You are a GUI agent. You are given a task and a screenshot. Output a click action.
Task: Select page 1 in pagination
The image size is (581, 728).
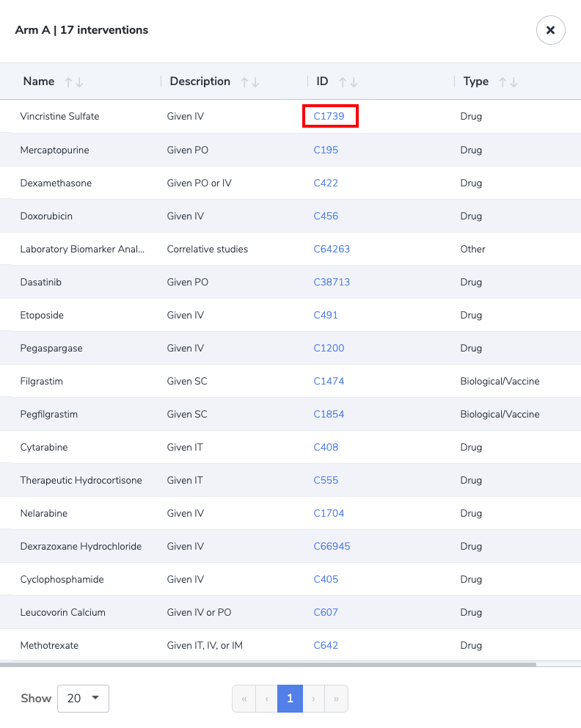290,699
